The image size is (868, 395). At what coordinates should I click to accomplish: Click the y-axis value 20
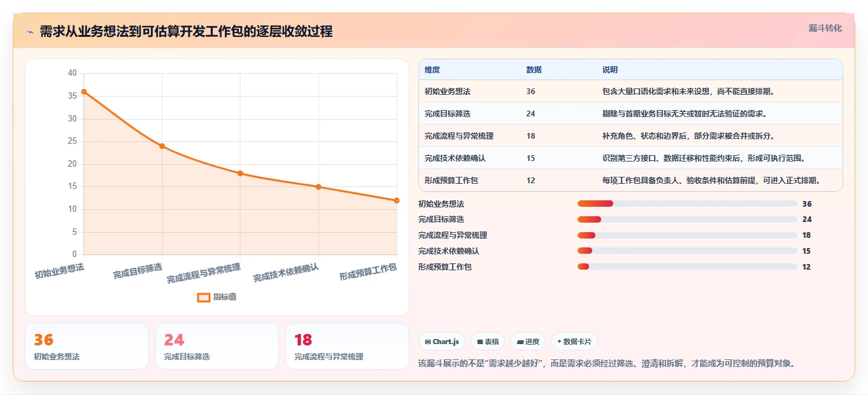point(72,164)
